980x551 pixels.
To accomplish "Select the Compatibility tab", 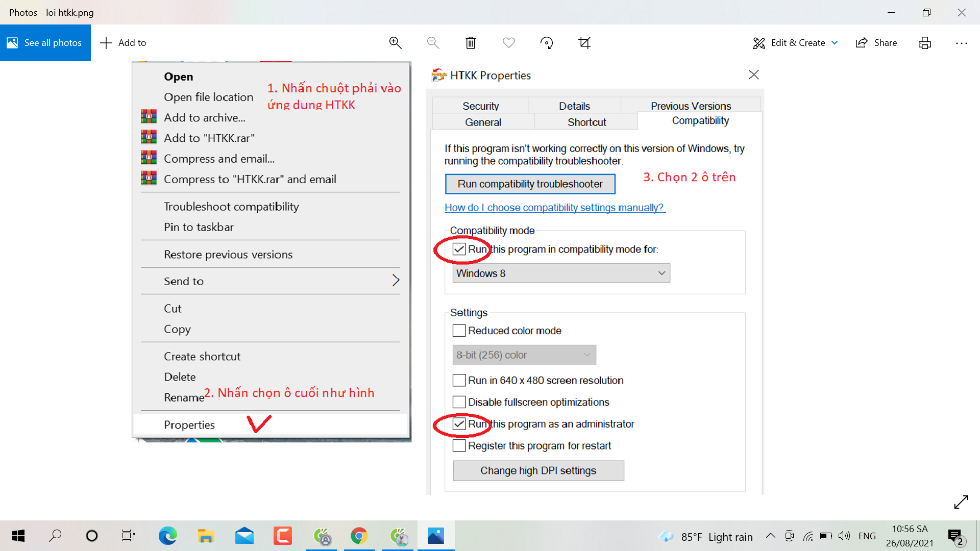I will point(700,121).
